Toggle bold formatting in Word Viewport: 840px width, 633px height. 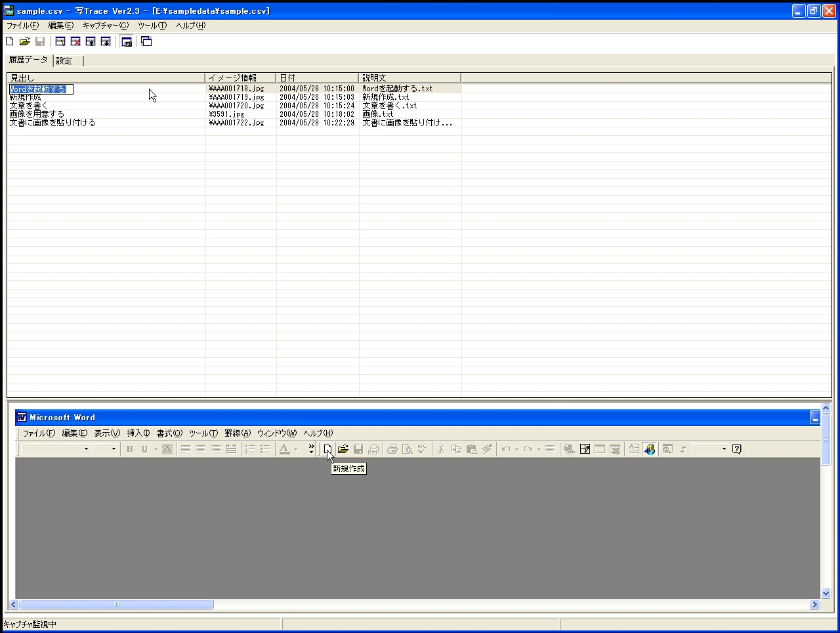(129, 449)
